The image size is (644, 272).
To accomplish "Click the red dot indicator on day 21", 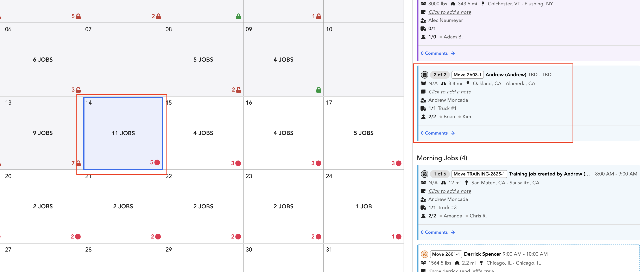I will (158, 236).
